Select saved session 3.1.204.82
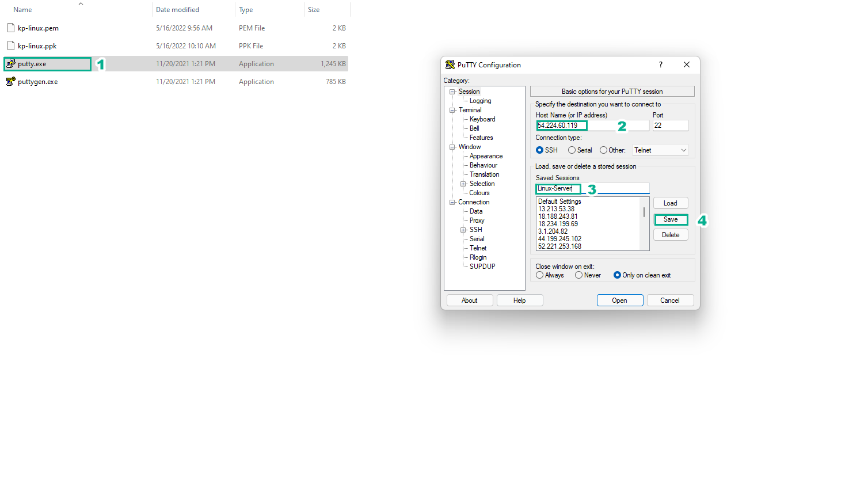 pos(553,231)
